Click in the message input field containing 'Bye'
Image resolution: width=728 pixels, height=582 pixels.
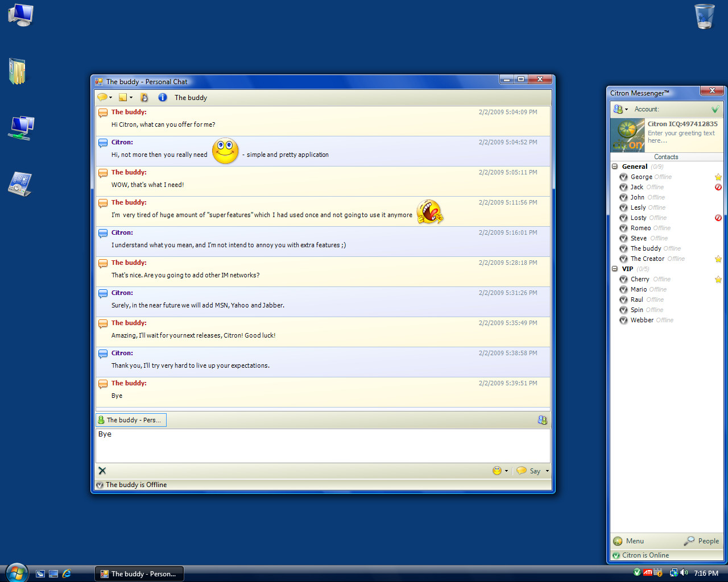tap(323, 446)
